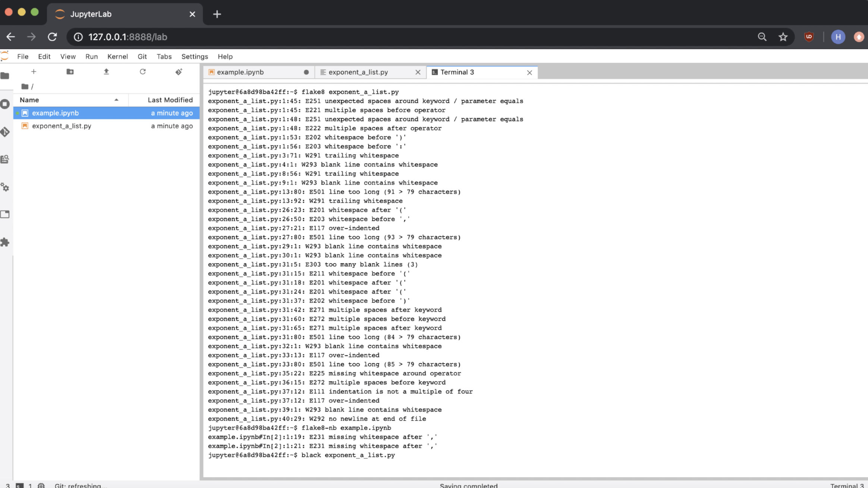Click the Git clone icon in file browser
Screen dimensions: 868x488
(x=179, y=72)
